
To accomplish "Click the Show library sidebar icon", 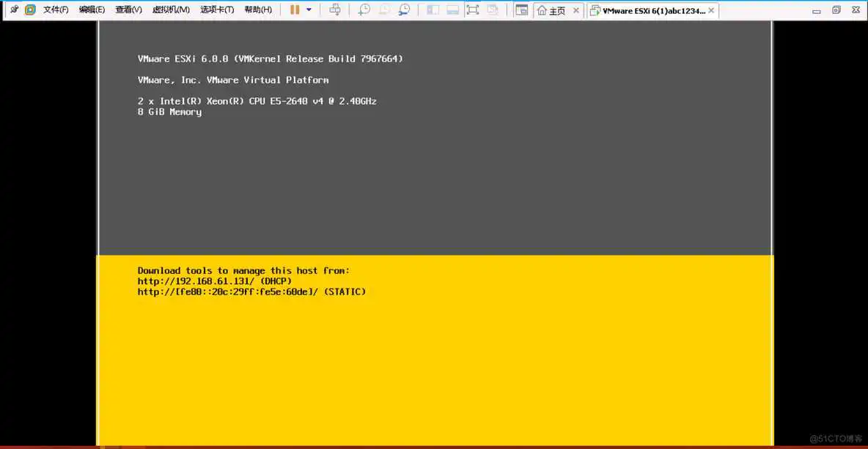I will point(433,10).
